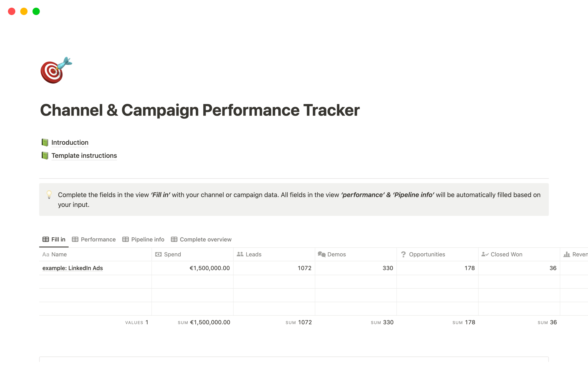Open the Template instructions page link
588x368 pixels.
[x=84, y=155]
